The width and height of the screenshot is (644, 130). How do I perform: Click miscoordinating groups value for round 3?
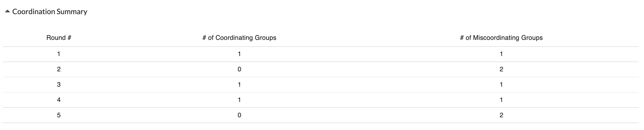pyautogui.click(x=501, y=85)
